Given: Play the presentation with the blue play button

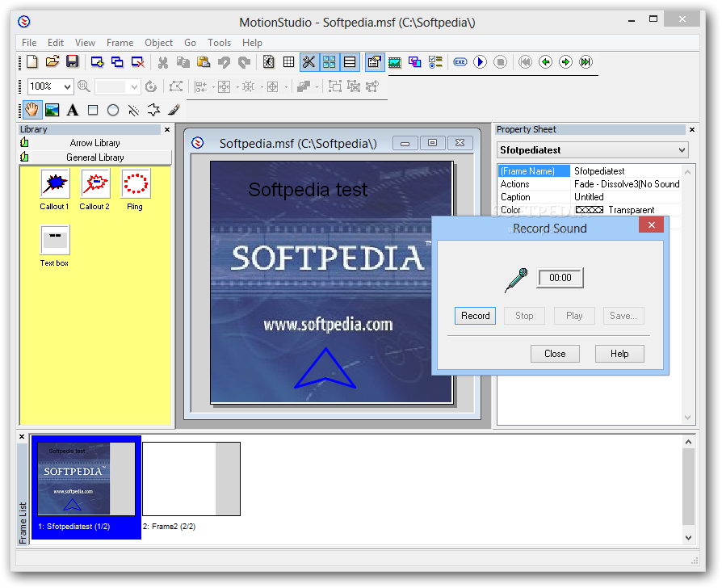Looking at the screenshot, I should (x=480, y=61).
